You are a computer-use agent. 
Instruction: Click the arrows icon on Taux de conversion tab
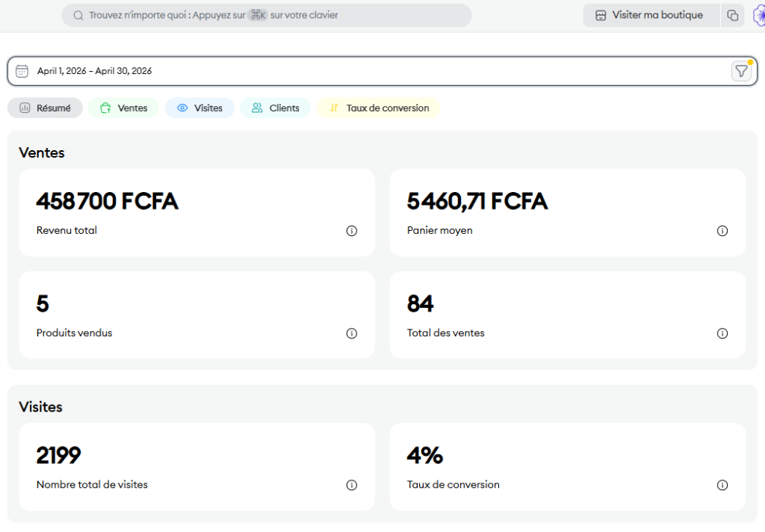334,108
